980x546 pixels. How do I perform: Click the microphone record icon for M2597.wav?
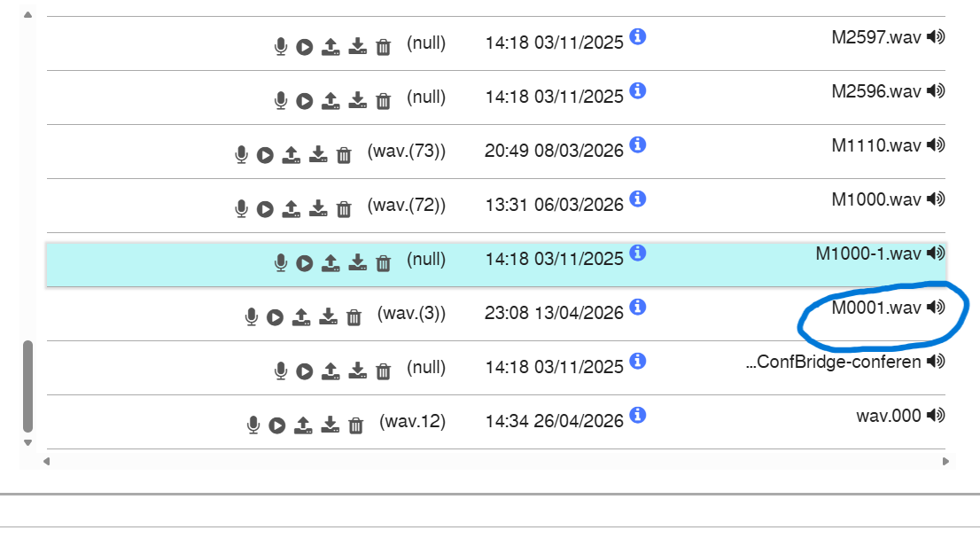pos(281,47)
